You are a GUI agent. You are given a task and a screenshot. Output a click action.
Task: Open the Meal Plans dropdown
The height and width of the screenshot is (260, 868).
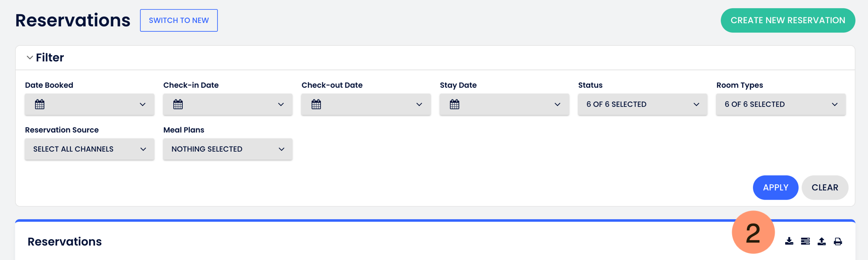[x=227, y=149]
